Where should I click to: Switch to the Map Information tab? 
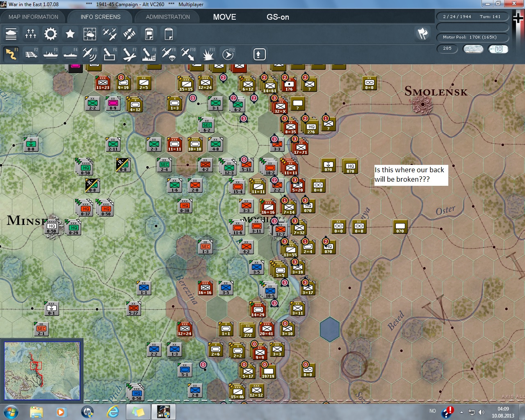33,17
